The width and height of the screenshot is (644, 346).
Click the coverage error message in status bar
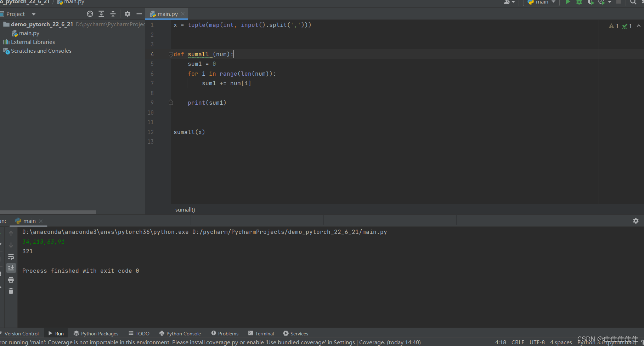[x=210, y=342]
